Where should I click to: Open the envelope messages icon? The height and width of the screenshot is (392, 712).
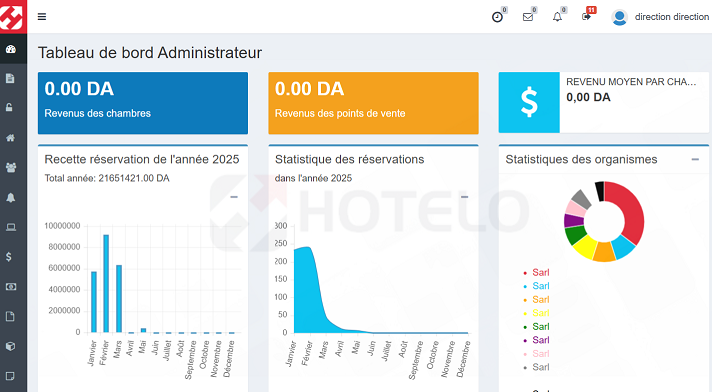pos(528,17)
